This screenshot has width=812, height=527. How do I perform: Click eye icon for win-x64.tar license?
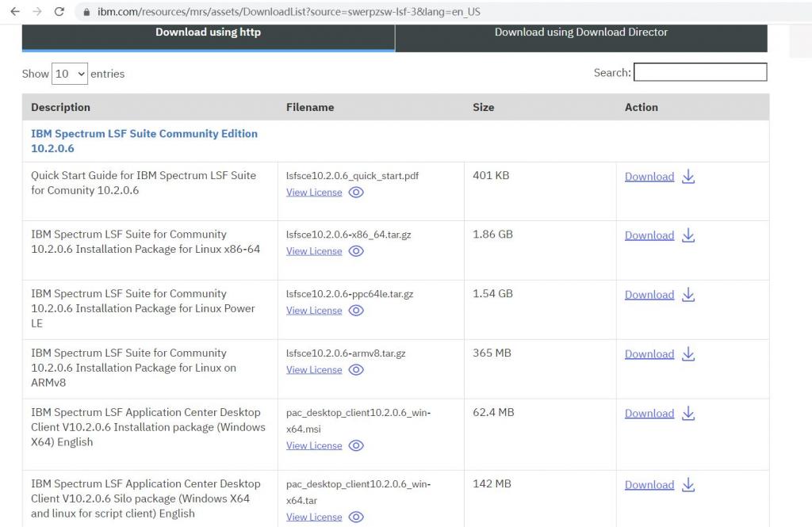pyautogui.click(x=356, y=517)
